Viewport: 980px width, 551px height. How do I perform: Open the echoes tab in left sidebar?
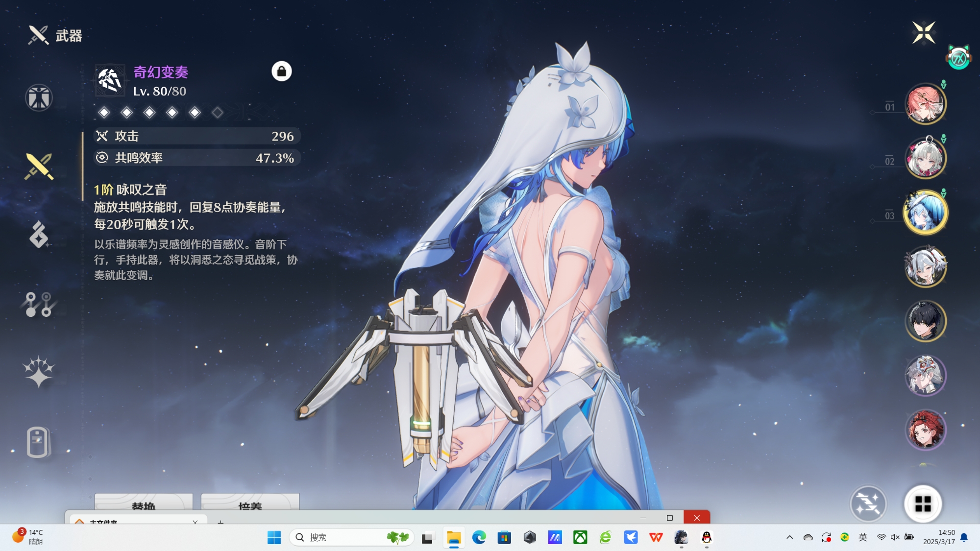(39, 235)
